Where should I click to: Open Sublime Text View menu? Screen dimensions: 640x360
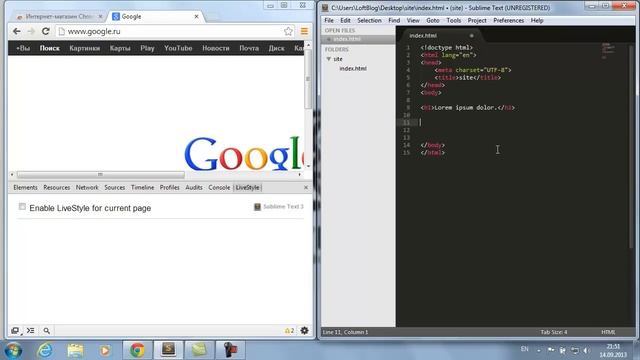[x=413, y=20]
